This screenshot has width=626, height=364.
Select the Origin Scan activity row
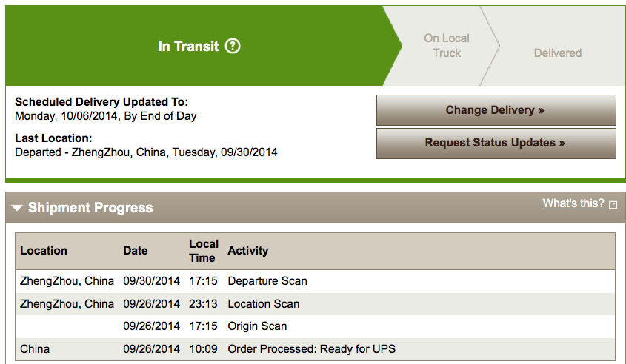pos(315,326)
